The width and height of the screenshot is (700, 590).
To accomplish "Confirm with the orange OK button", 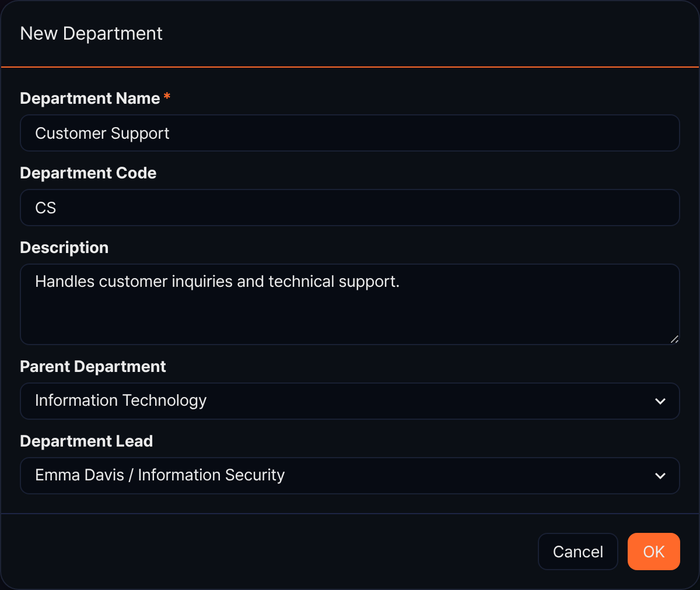I will point(654,552).
